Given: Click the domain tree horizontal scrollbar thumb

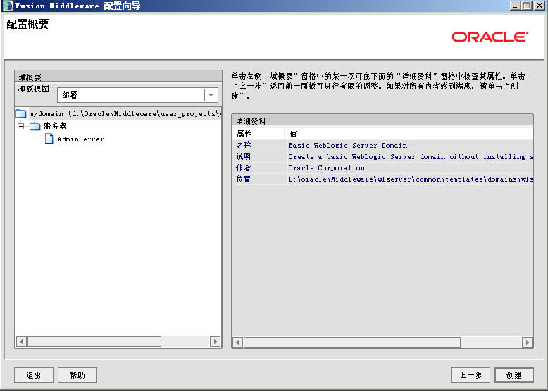Looking at the screenshot, I should 94,341.
